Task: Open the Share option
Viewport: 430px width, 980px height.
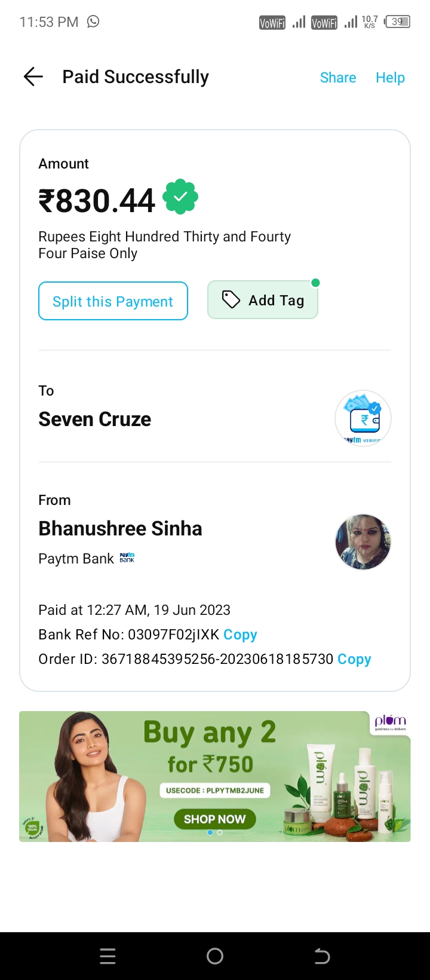Action: pyautogui.click(x=338, y=78)
